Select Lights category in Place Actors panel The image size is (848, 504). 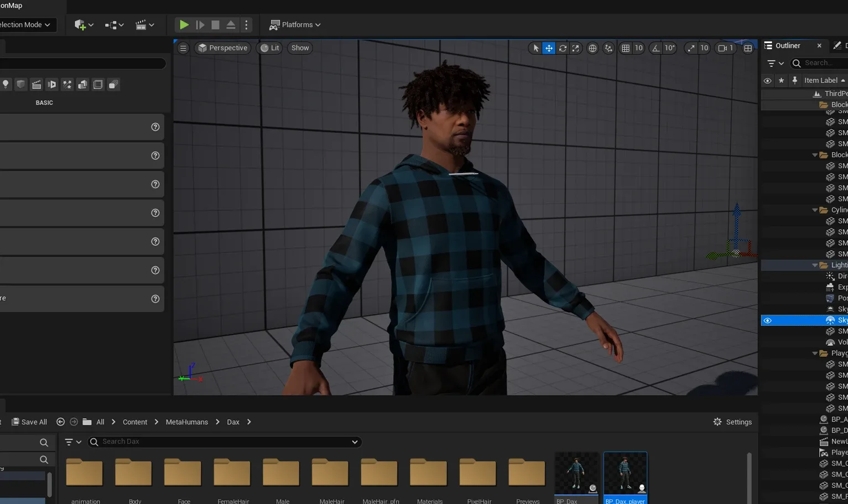[x=6, y=85]
